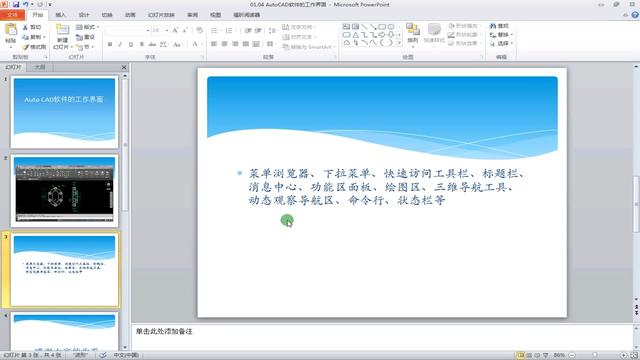Select slide 1 thumbnail titled AutoCAD

(64, 111)
